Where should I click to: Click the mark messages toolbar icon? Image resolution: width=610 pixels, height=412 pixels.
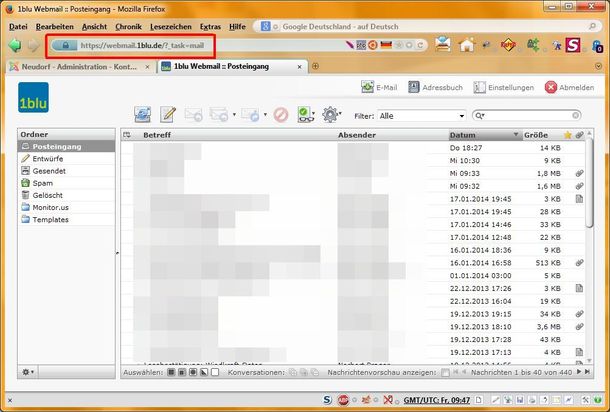tap(307, 115)
